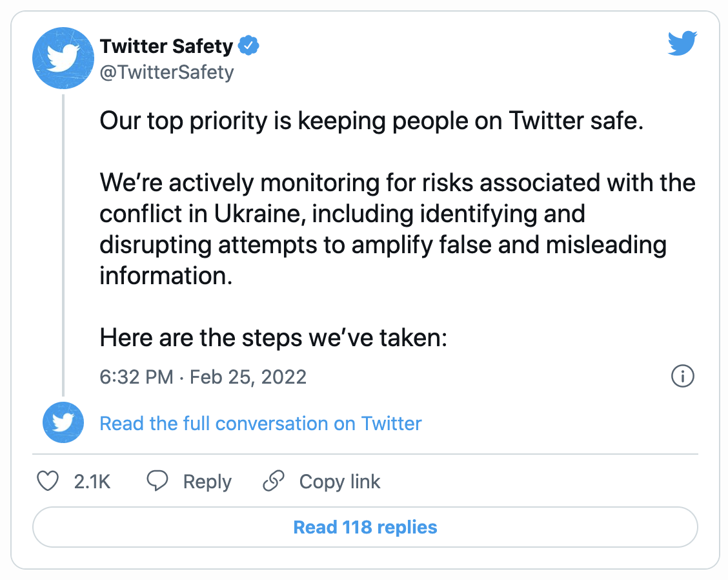The image size is (728, 580).
Task: Click the first line about top priority
Action: [372, 121]
